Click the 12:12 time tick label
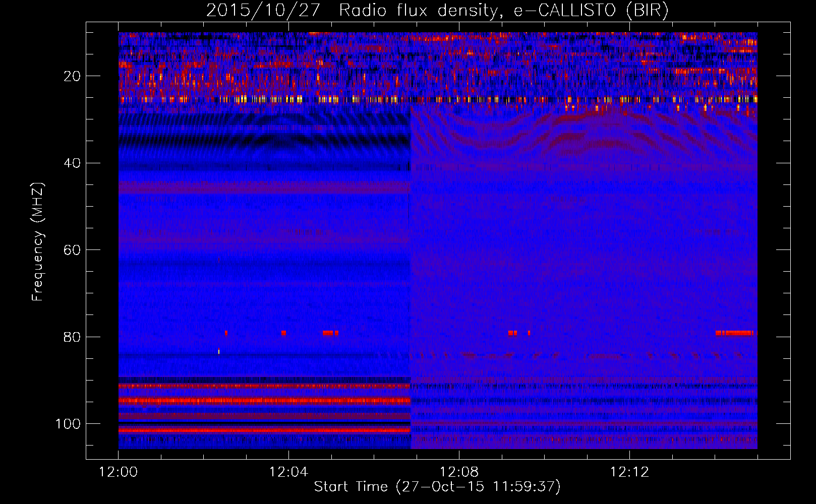The height and width of the screenshot is (504, 816). [x=629, y=472]
